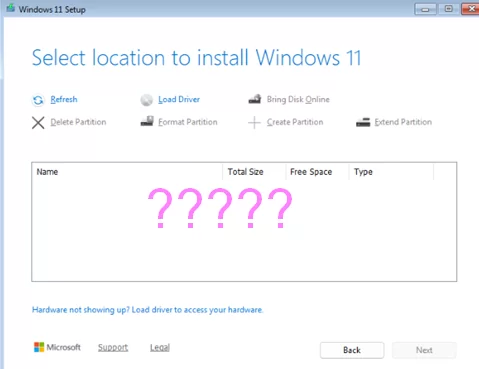Click the Type column header

(391, 172)
